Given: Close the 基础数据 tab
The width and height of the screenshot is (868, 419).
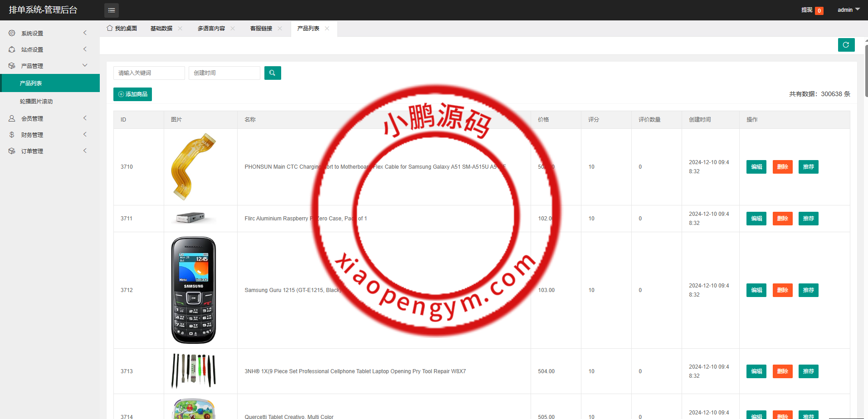Looking at the screenshot, I should 180,29.
